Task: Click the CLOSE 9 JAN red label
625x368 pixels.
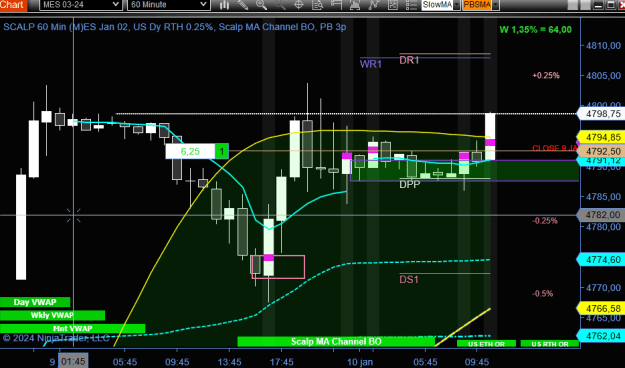Action: click(555, 148)
